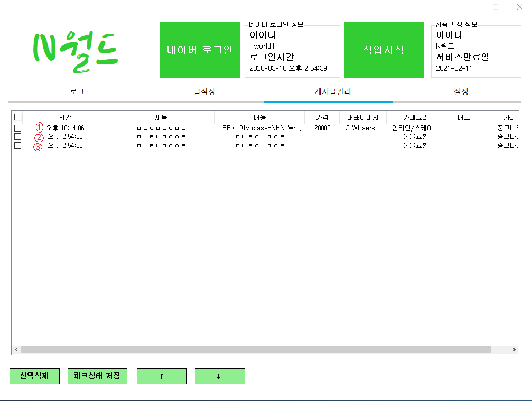Click the 네이버 로그인 green button
532x401 pixels.
pos(200,50)
